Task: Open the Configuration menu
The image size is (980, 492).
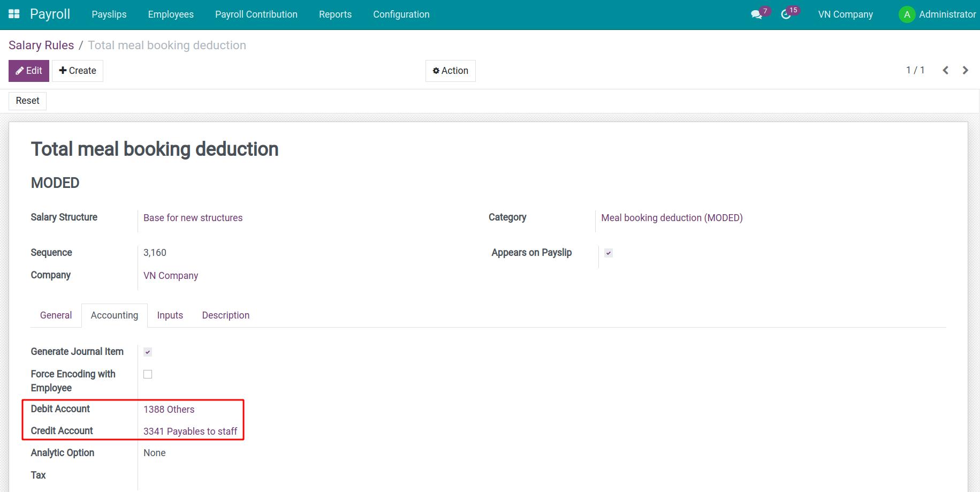Action: (x=401, y=14)
